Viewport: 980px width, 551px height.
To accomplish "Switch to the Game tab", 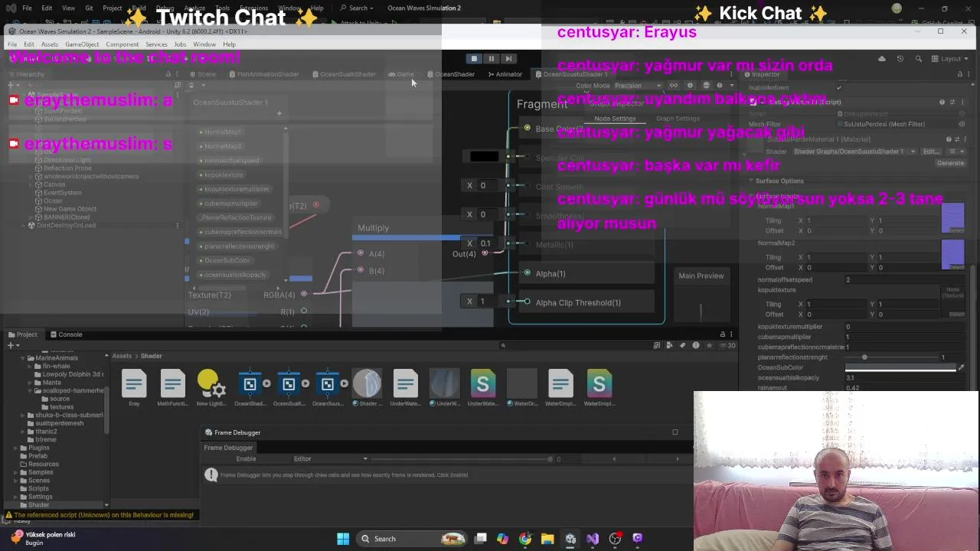I will (x=402, y=74).
